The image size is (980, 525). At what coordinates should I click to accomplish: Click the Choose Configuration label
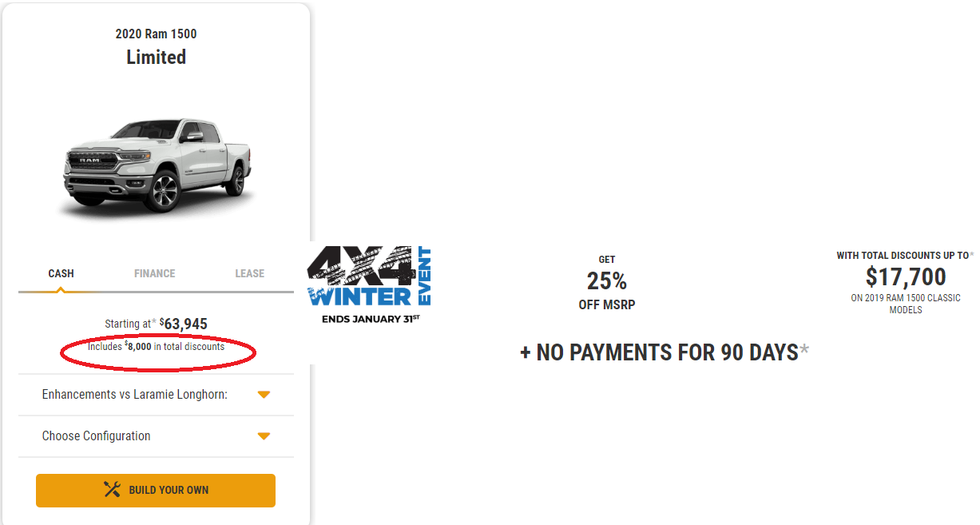point(96,436)
